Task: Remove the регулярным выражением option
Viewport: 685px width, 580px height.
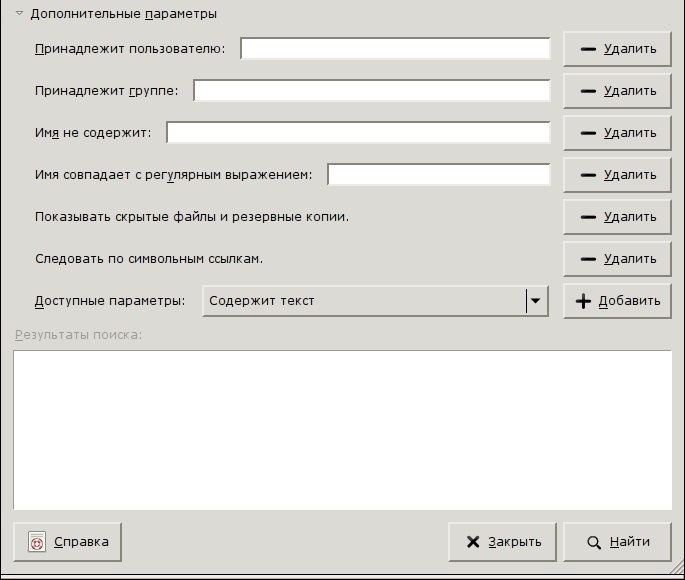Action: coord(617,175)
